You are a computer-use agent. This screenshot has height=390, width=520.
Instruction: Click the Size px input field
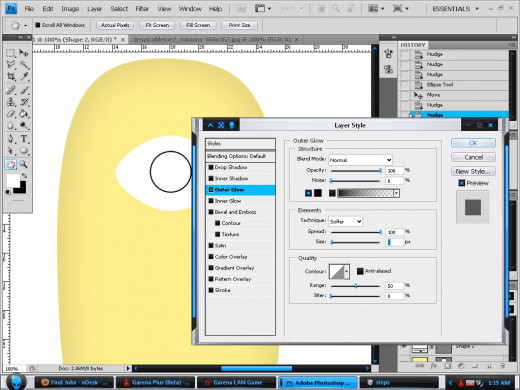click(395, 242)
